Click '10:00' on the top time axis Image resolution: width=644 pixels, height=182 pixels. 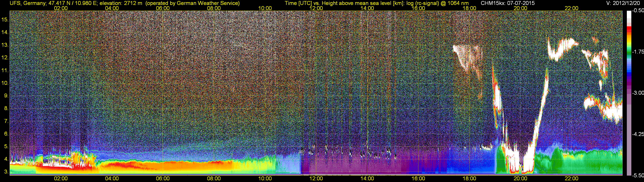265,8
